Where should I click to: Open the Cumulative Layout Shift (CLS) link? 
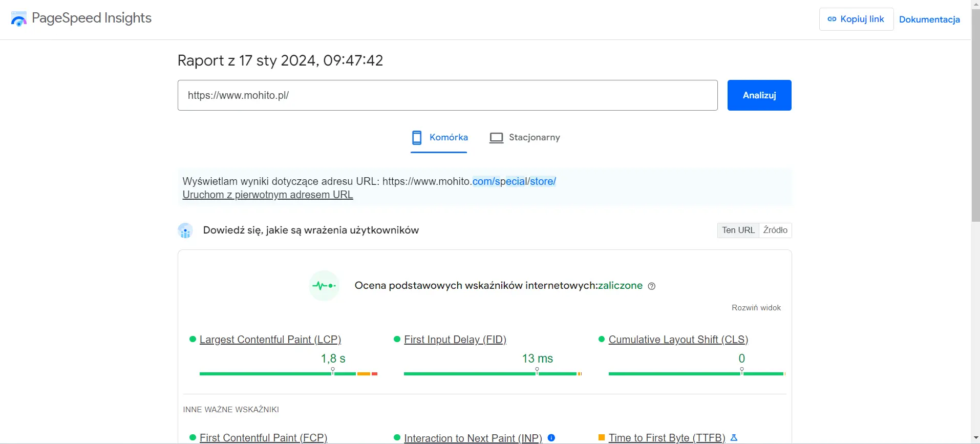click(x=678, y=340)
